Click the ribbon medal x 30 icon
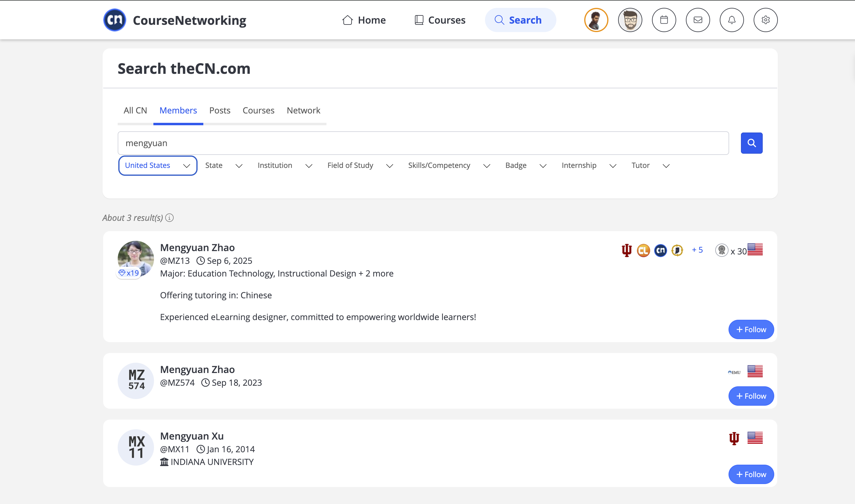This screenshot has height=504, width=855. click(722, 251)
